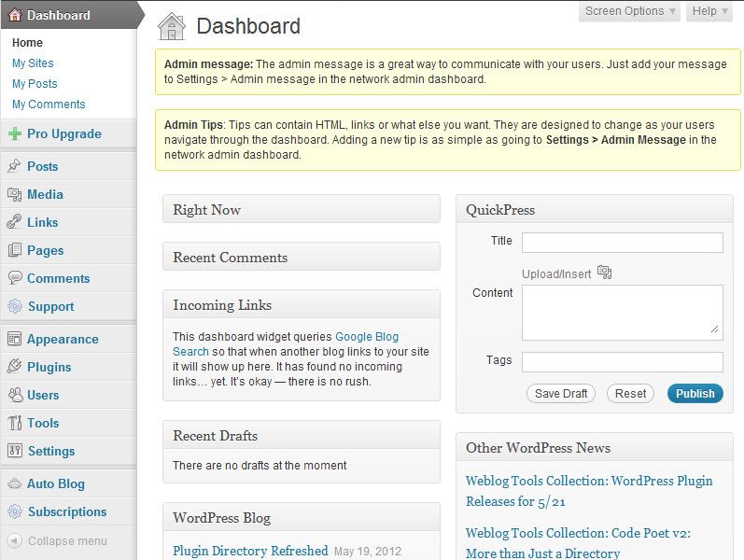
Task: Open the Plugins menu label
Action: 49,367
